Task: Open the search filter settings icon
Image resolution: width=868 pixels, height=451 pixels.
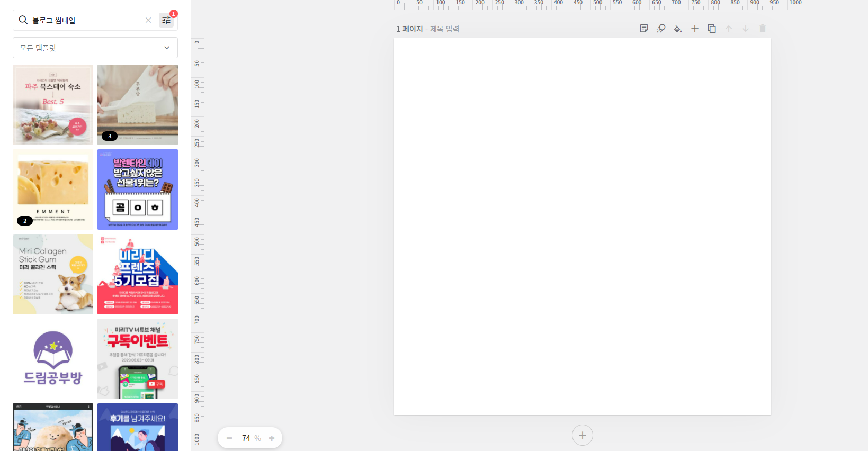Action: click(x=166, y=20)
